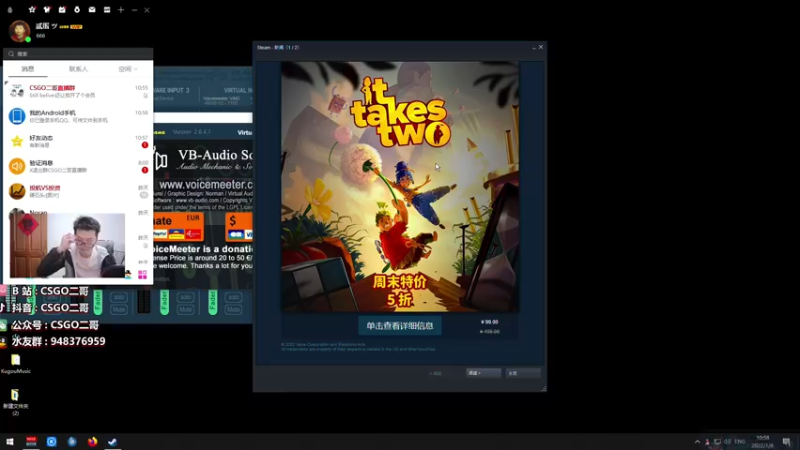Open the CSGO二哥直播群 conversation

[x=78, y=91]
